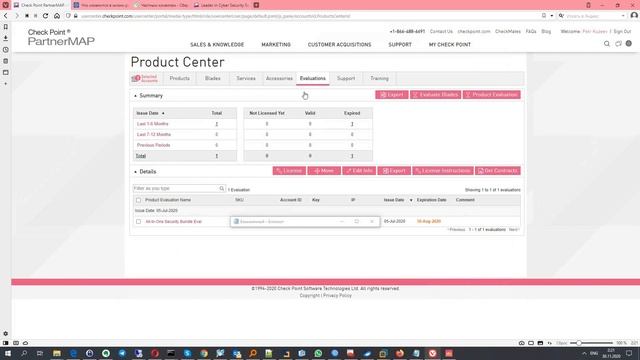Open Telegram from the taskbar
640x360 pixels.
pos(122,353)
